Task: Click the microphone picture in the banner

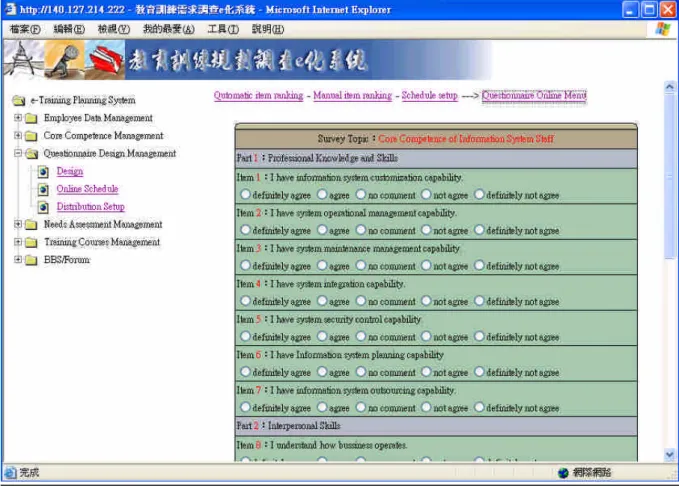Action: point(64,60)
